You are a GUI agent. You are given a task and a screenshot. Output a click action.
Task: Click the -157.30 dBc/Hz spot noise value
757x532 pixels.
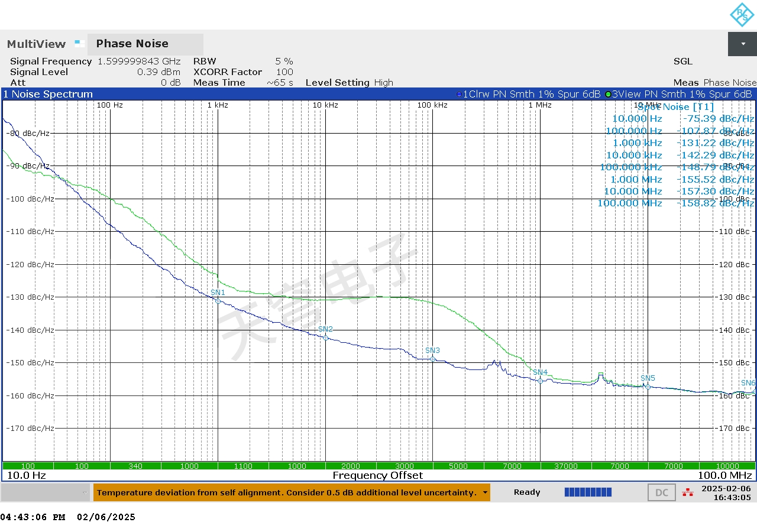pos(716,191)
